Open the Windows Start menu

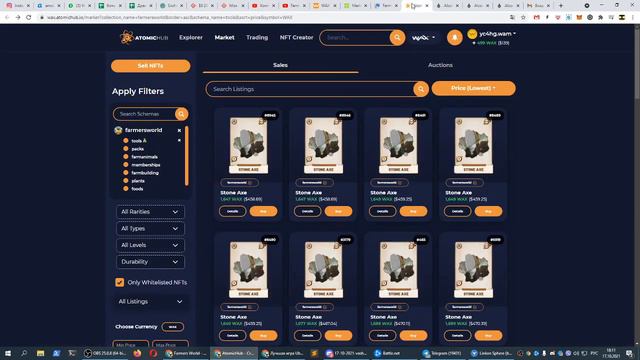pyautogui.click(x=8, y=353)
